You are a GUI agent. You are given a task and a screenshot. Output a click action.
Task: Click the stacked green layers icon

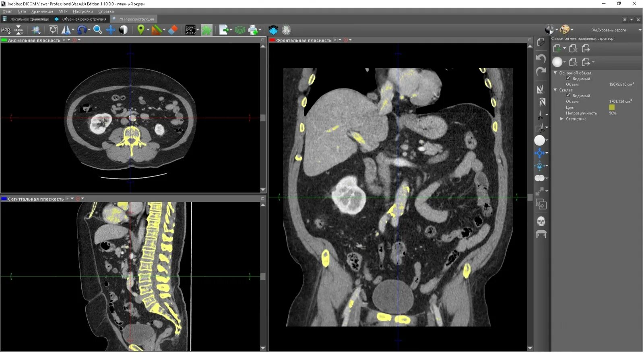(240, 30)
